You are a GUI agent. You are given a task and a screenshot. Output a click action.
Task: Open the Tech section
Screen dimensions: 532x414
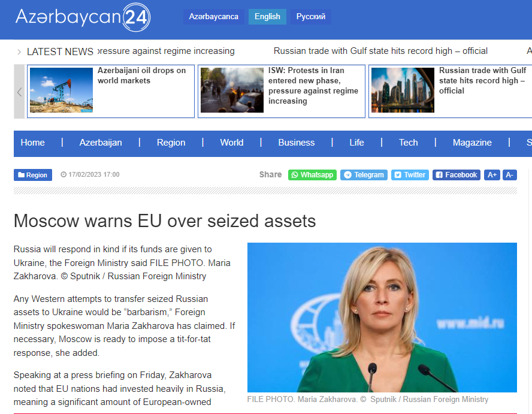pos(408,143)
